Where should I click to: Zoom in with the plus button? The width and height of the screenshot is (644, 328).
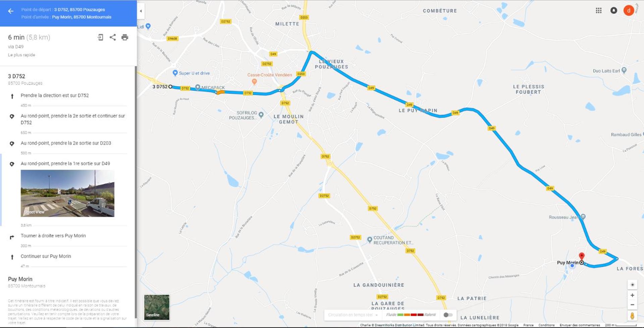(632, 295)
